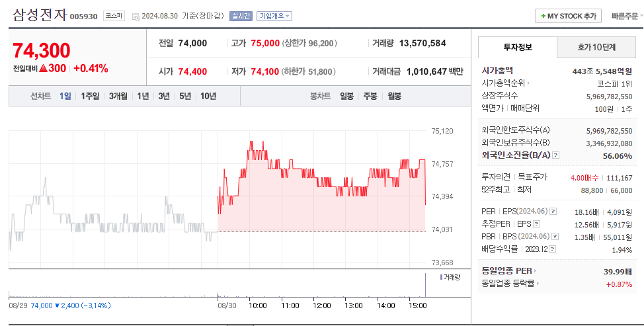
Task: Switch to the 호가10단계 tab
Action: coord(596,47)
